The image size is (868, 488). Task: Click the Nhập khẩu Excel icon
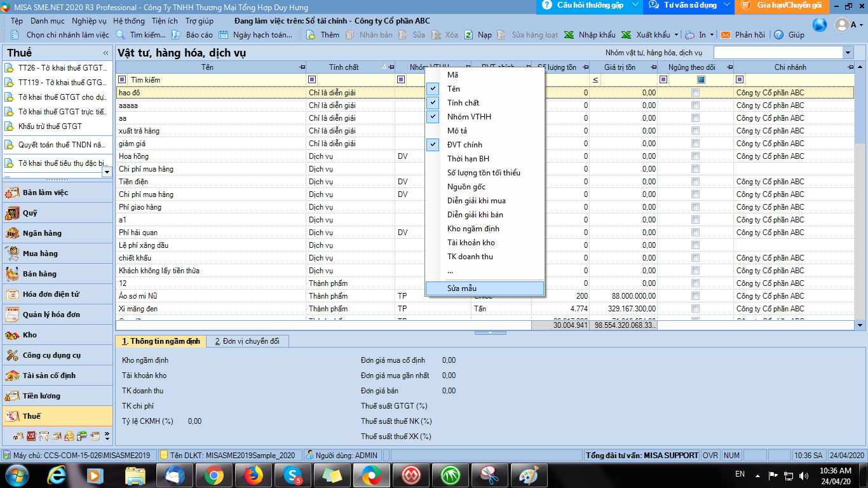(x=569, y=35)
